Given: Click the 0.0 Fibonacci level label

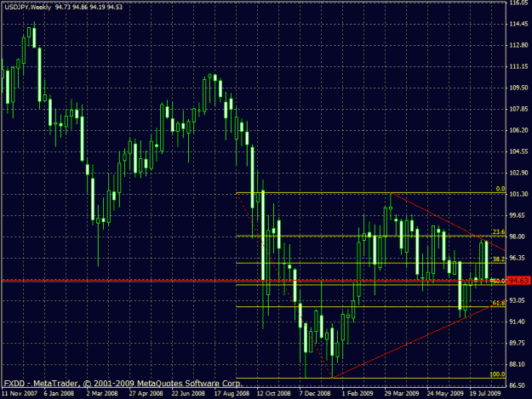Looking at the screenshot, I should click(501, 189).
